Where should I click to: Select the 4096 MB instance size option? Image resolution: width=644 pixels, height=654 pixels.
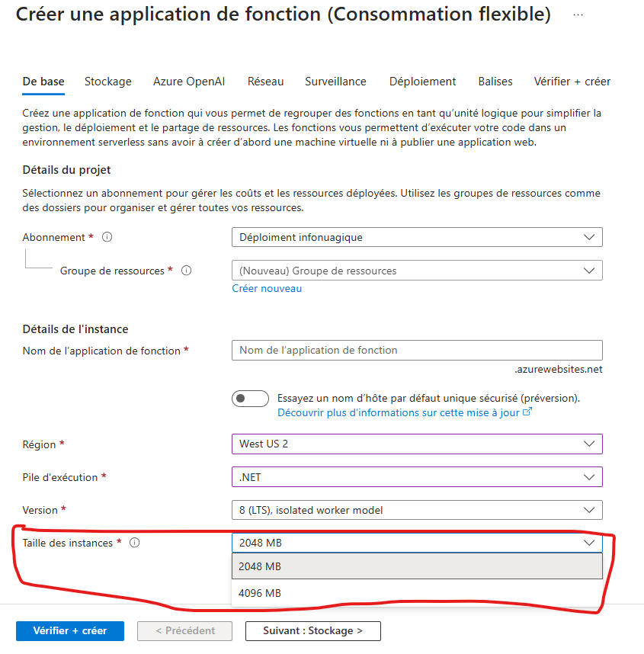tap(417, 593)
